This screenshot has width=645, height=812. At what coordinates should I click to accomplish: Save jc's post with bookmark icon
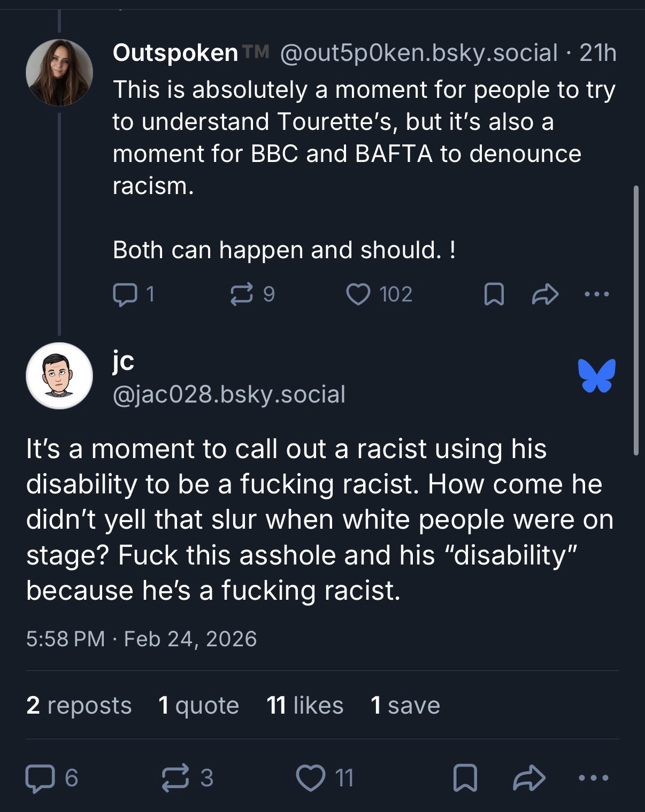[x=465, y=778]
